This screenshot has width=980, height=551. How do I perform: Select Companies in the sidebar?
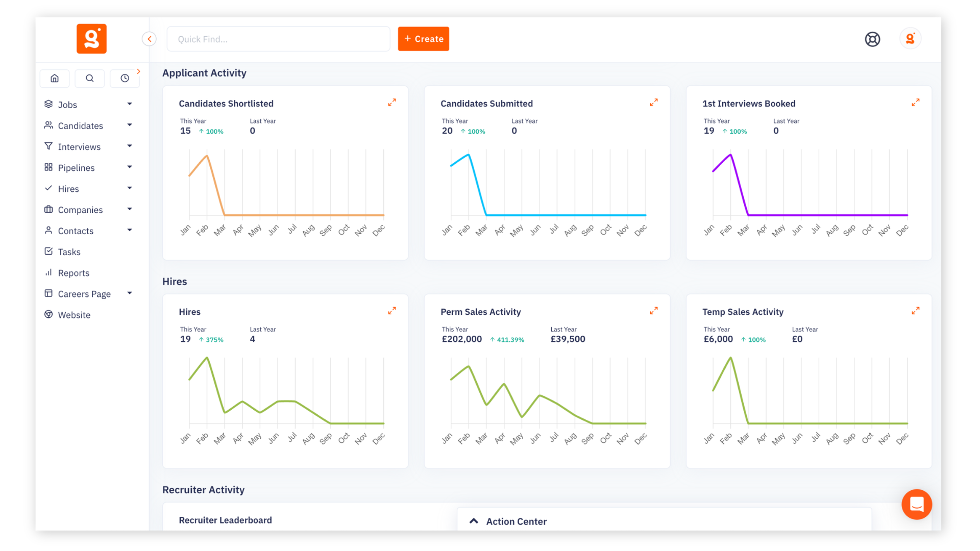(x=79, y=209)
